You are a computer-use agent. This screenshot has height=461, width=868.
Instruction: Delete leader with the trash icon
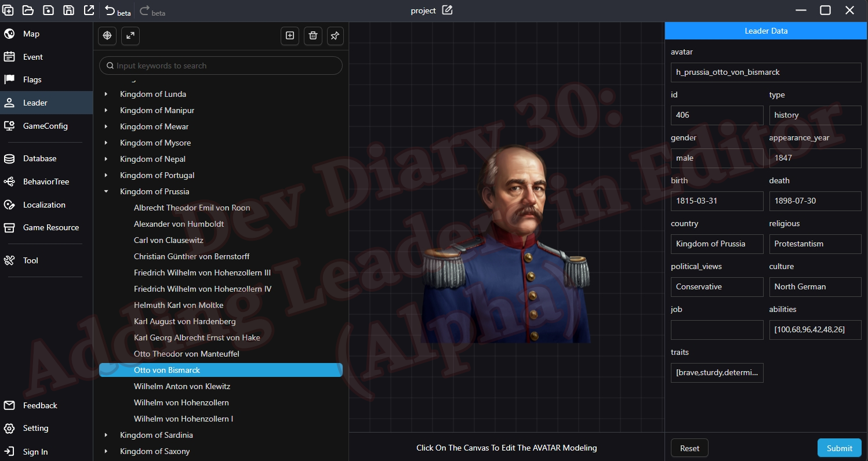(313, 36)
